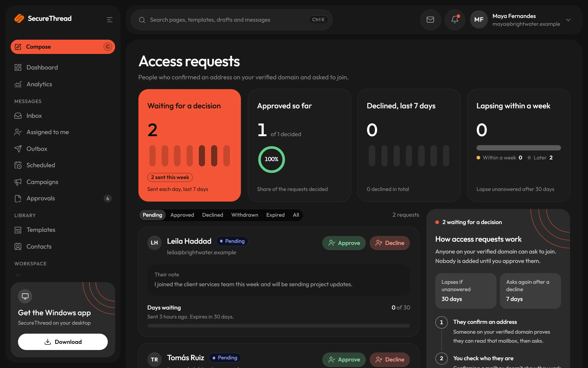Screen dimensions: 588x368
Task: Switch to the Declined tab
Action: coord(213,215)
